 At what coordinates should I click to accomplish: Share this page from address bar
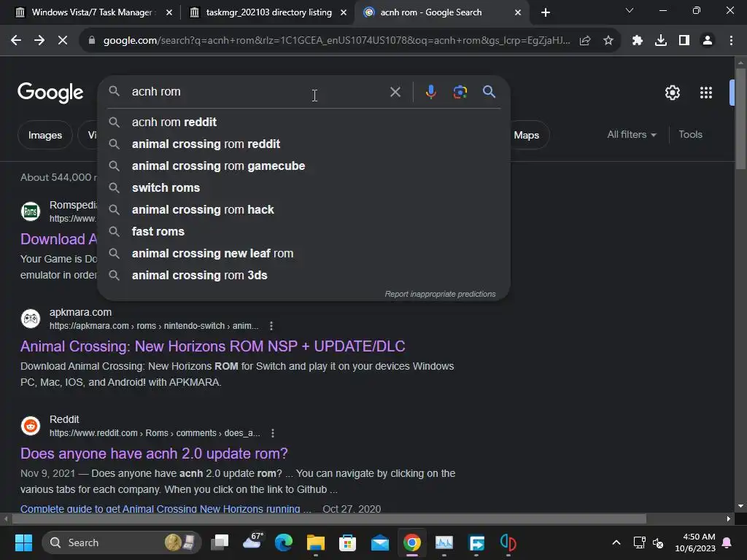585,41
